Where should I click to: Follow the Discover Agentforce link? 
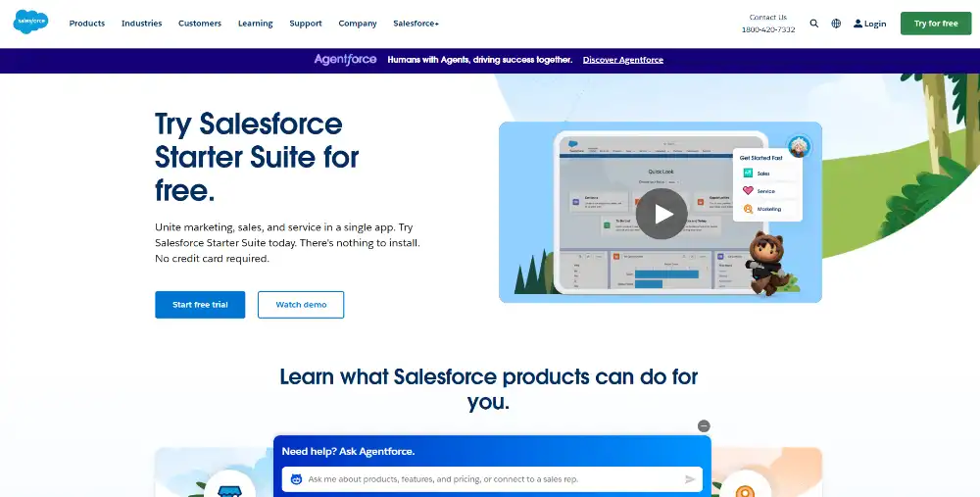(x=622, y=60)
